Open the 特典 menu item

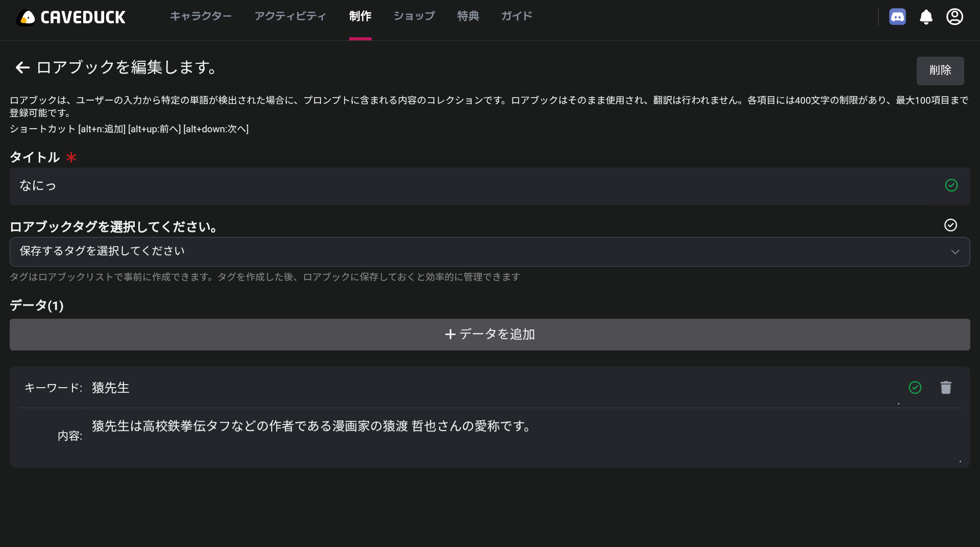click(468, 16)
